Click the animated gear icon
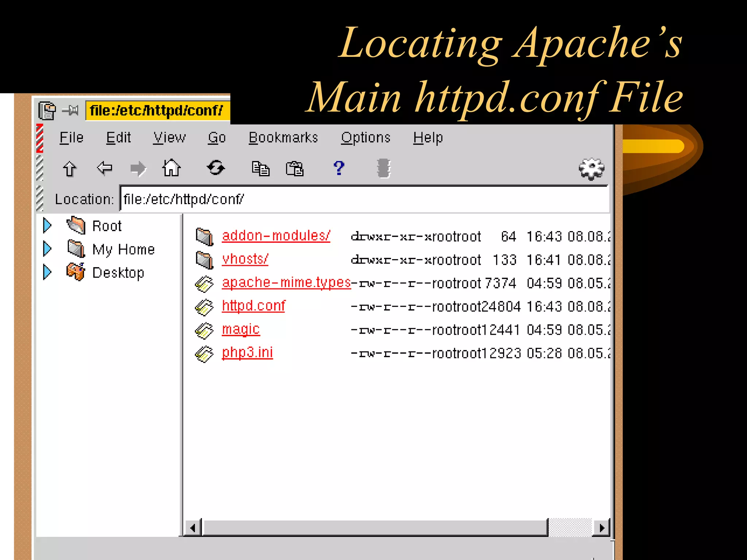This screenshot has width=747, height=560. [x=591, y=169]
